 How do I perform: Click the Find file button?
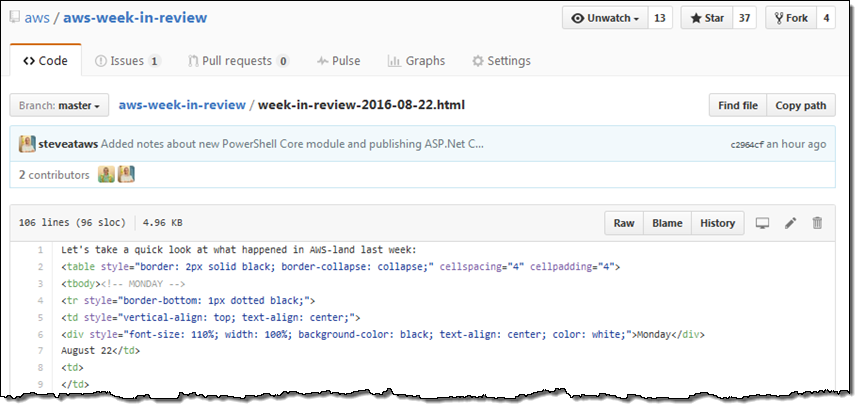point(738,105)
